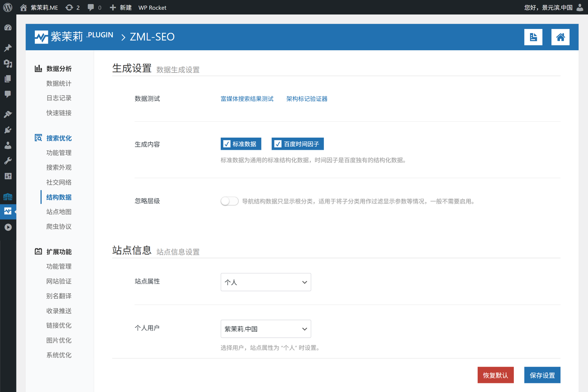Image resolution: width=588 pixels, height=392 pixels.
Task: Open Appearance paintbrush icon in sidebar
Action: [x=8, y=114]
